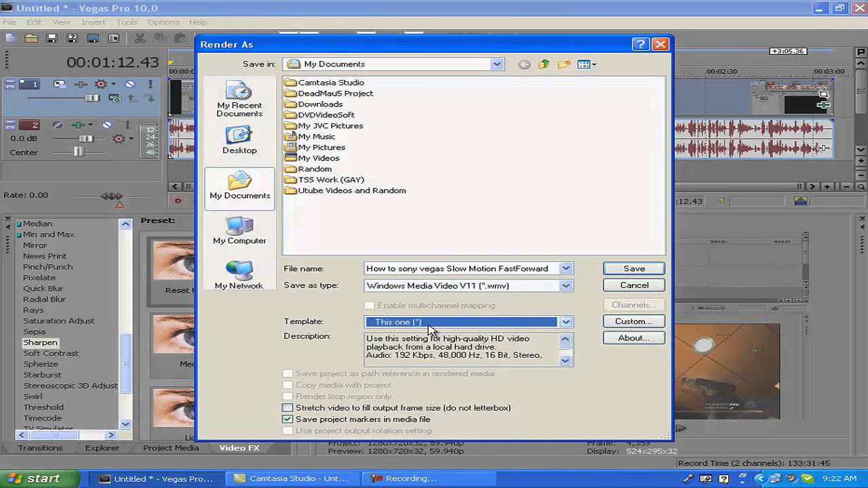Switch to the Explorer tab
Image resolution: width=868 pixels, height=488 pixels.
pyautogui.click(x=102, y=448)
